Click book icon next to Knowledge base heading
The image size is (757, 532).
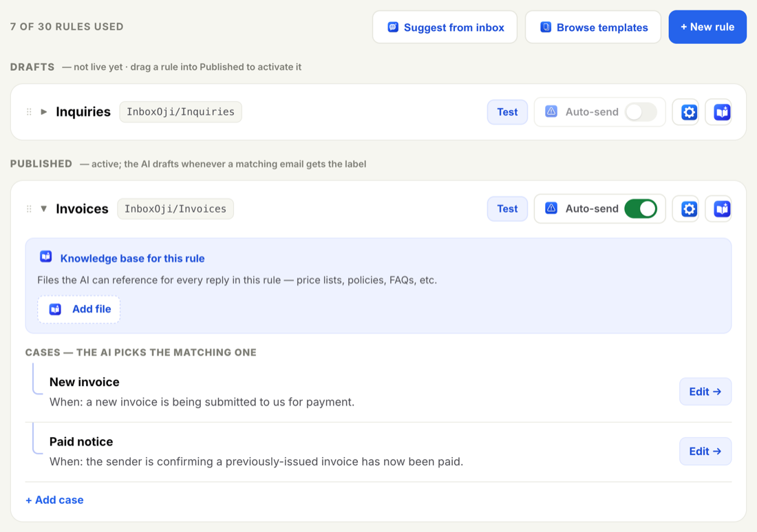pyautogui.click(x=46, y=256)
